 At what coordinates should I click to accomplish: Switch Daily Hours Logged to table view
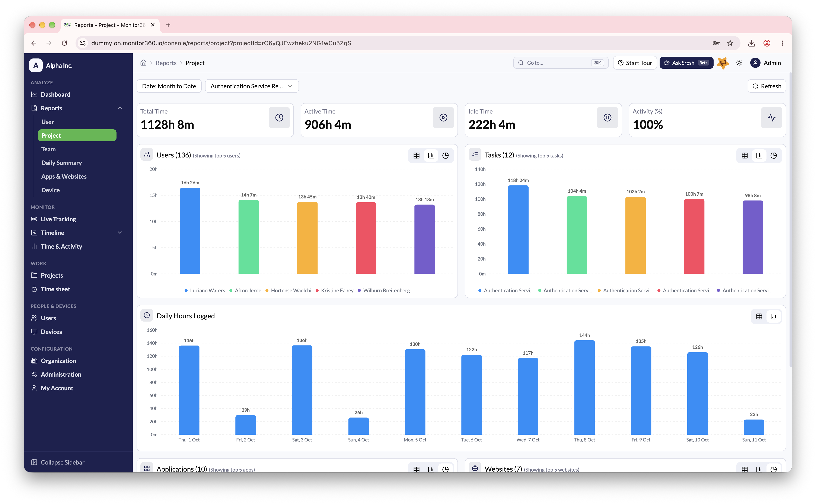coord(759,316)
